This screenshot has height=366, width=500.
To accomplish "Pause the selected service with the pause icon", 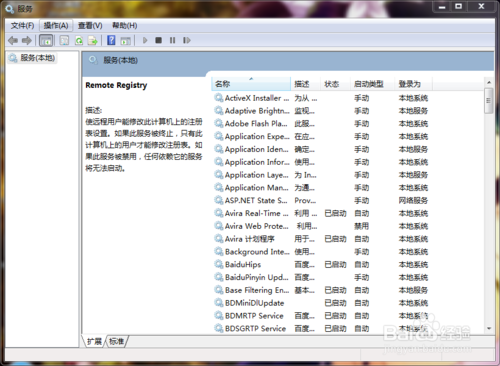I will point(172,40).
